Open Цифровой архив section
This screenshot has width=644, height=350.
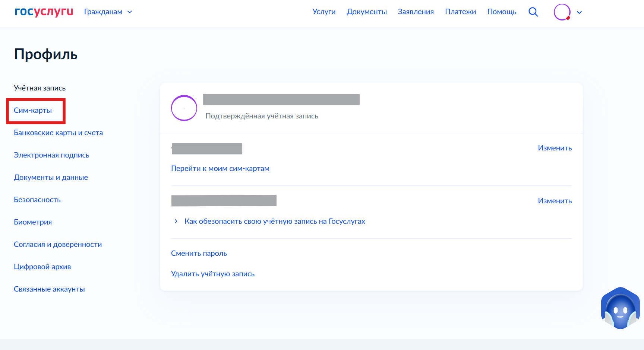click(x=42, y=267)
